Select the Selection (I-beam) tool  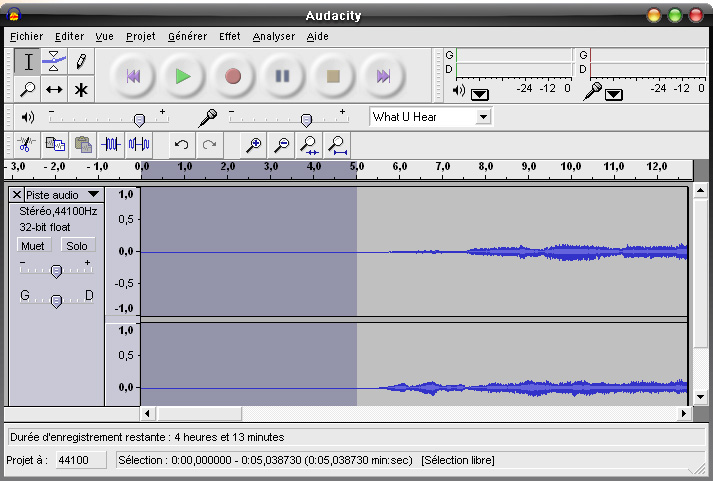point(27,61)
